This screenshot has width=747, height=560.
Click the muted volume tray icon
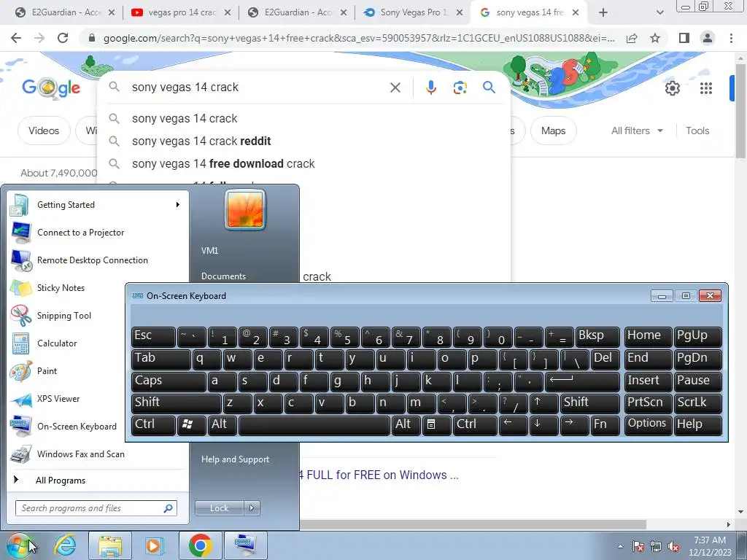click(x=673, y=547)
